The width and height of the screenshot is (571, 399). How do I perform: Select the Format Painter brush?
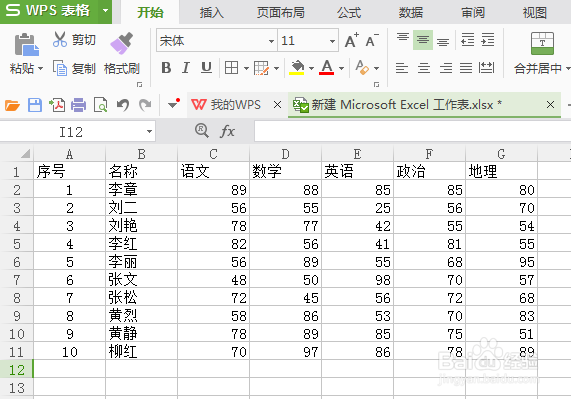click(122, 43)
